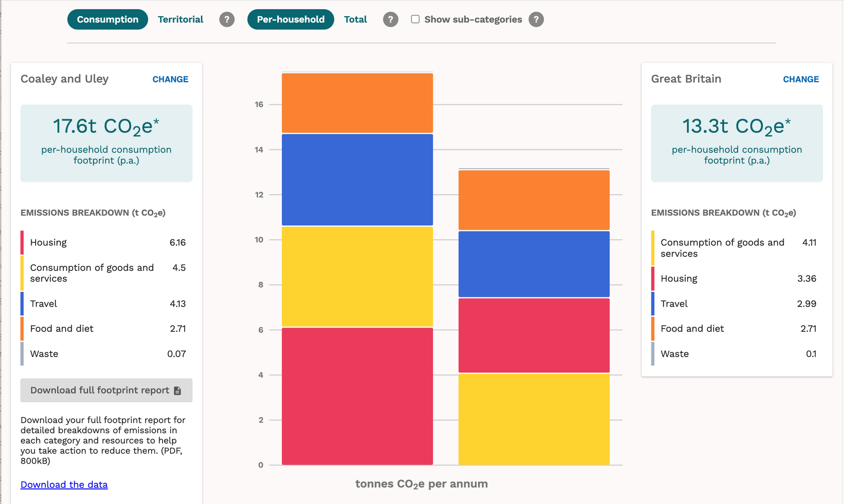Click the blue Travel swatch in Great Britain legend

(x=653, y=304)
